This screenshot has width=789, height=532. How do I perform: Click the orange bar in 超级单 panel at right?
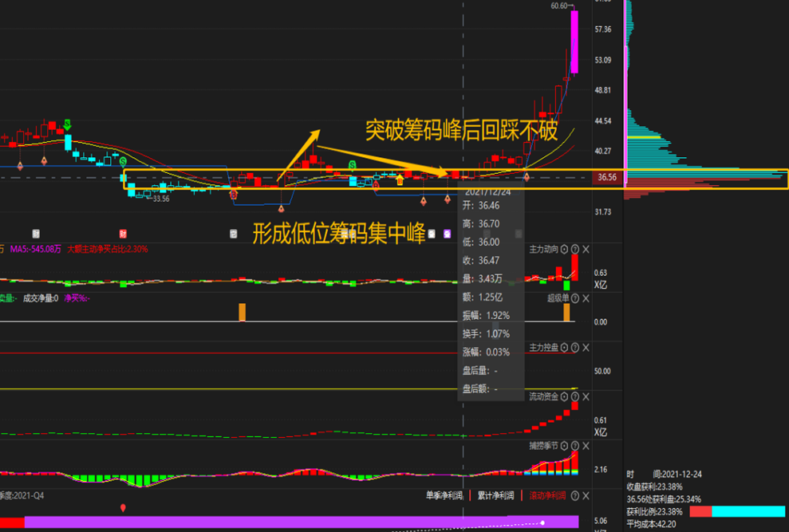(x=566, y=312)
